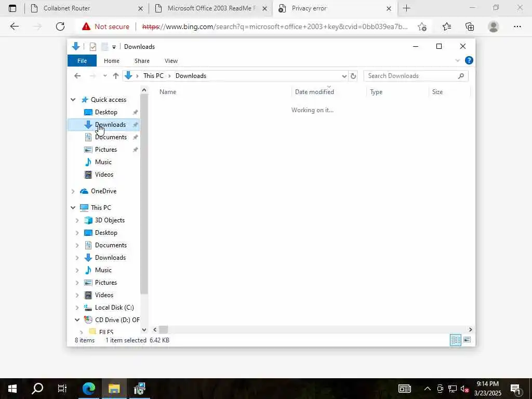Click New folder icon in title bar

click(x=104, y=47)
